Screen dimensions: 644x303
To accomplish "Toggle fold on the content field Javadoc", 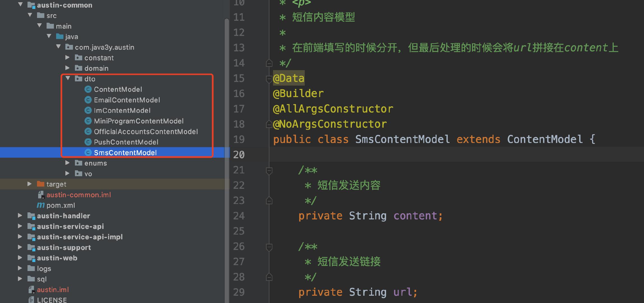I will coord(269,170).
